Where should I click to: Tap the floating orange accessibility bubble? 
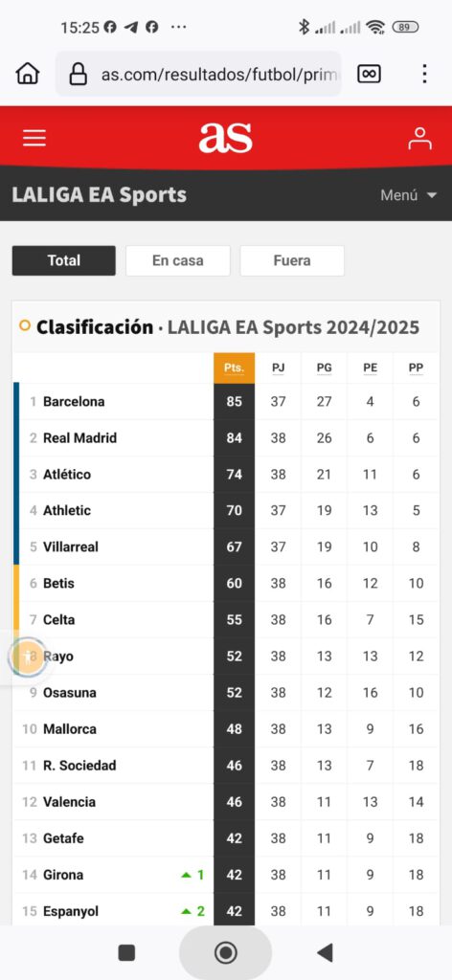tap(28, 657)
